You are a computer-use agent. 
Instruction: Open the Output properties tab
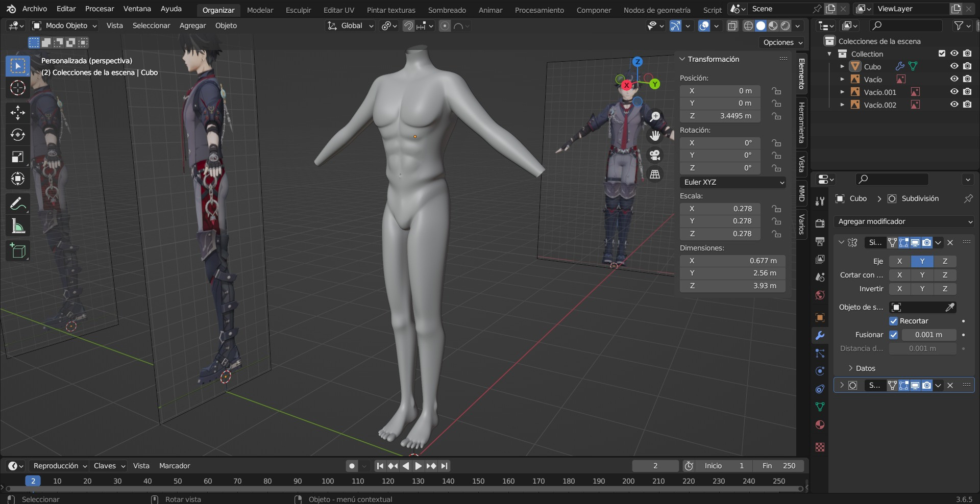tap(820, 241)
